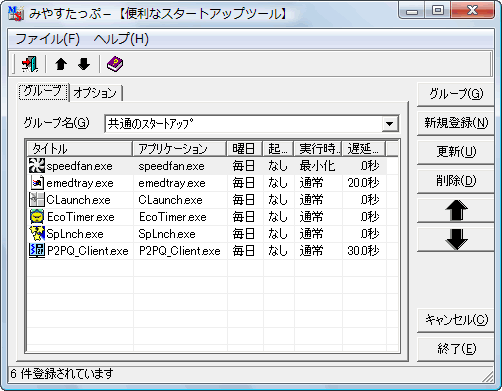Click the CLaunch.exe row icon

[37, 200]
